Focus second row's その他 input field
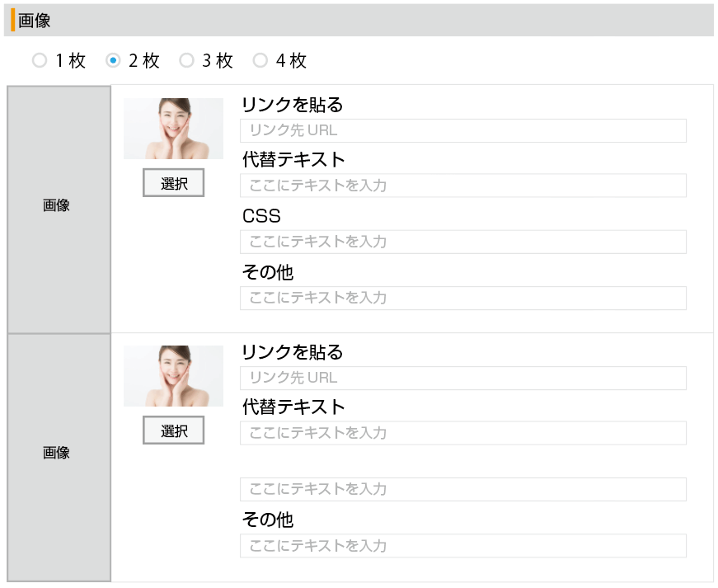This screenshot has height=588, width=718. point(463,545)
